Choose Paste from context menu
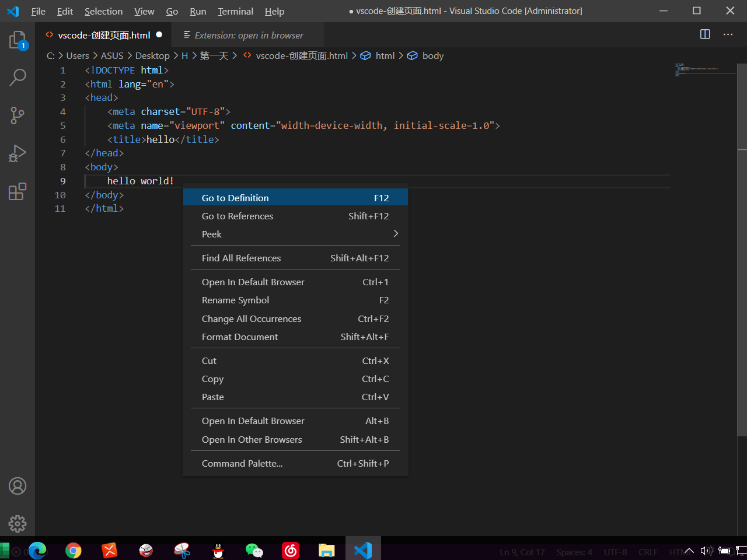Image resolution: width=747 pixels, height=560 pixels. [295, 397]
